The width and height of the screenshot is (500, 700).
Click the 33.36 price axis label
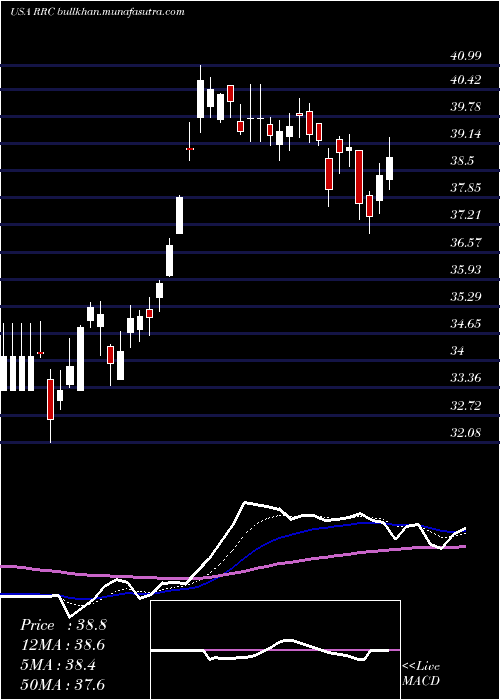466,378
